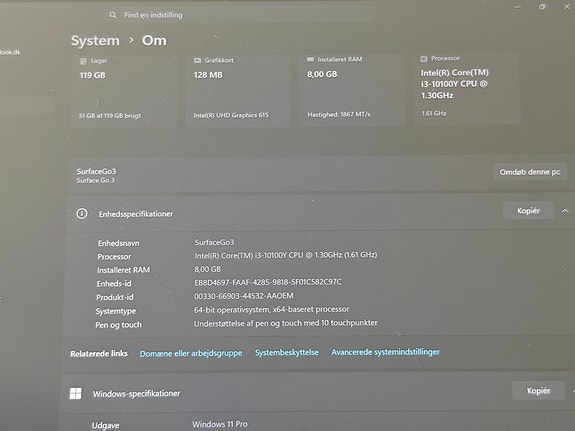The height and width of the screenshot is (431, 575).
Task: Select the Grafikkort card icon
Action: pos(197,60)
